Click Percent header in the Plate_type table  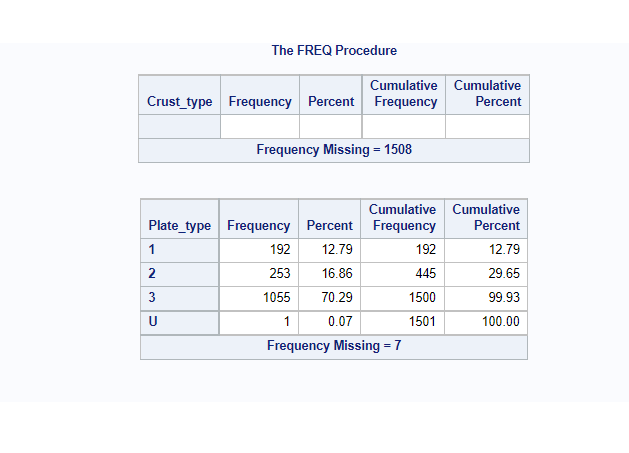[x=329, y=226]
